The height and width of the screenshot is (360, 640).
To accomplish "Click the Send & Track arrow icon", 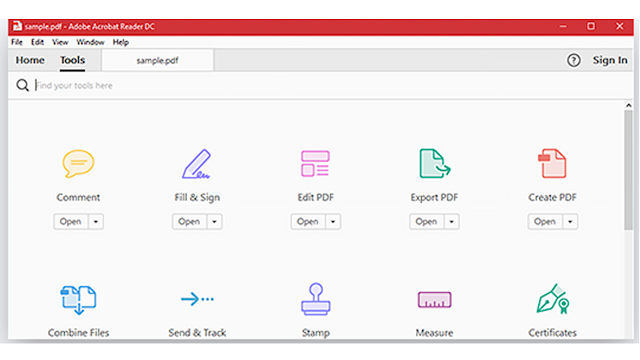I will pos(197,299).
